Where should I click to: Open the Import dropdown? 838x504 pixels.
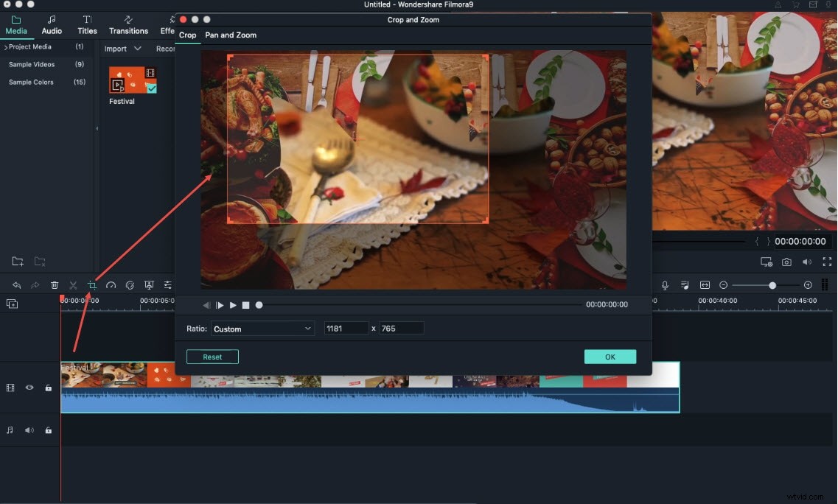point(122,49)
